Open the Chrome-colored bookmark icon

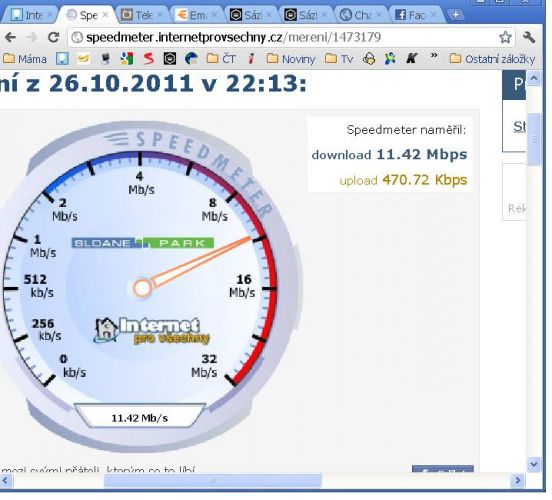(127, 59)
